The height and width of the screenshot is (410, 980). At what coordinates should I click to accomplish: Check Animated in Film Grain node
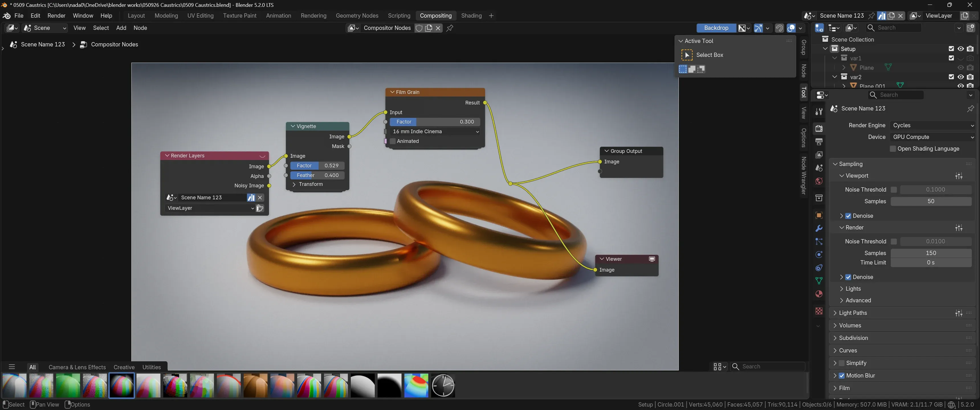pyautogui.click(x=393, y=141)
